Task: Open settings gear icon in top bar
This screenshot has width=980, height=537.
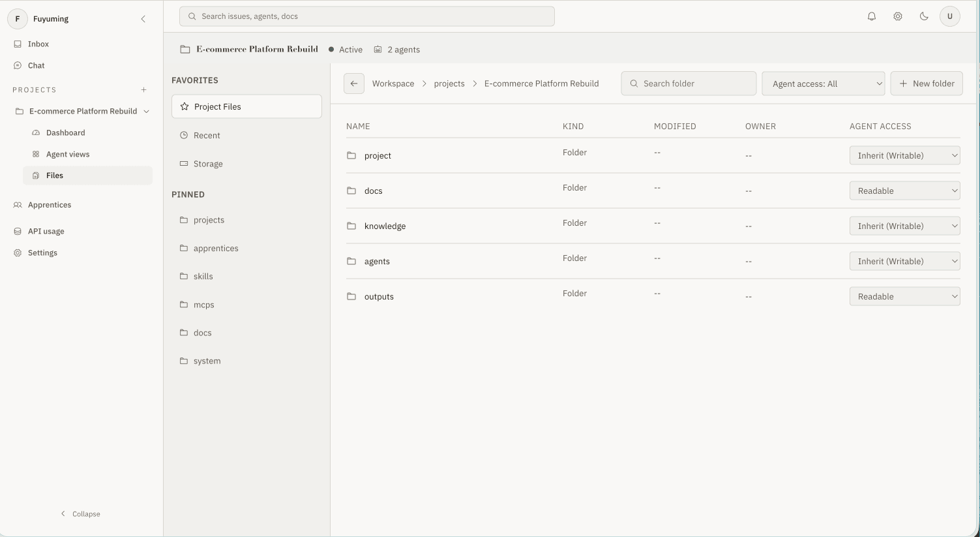Action: [898, 16]
